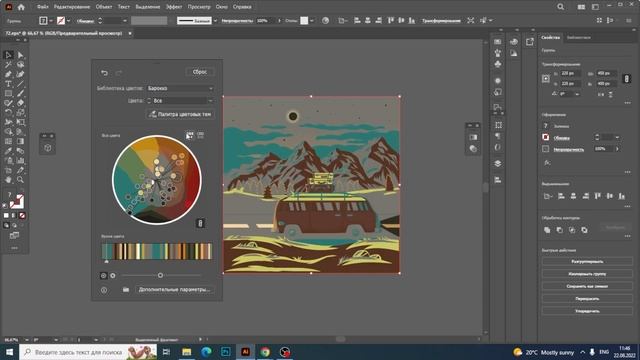Image resolution: width=640 pixels, height=360 pixels.
Task: Click the width field in Transform section
Action: tap(606, 73)
